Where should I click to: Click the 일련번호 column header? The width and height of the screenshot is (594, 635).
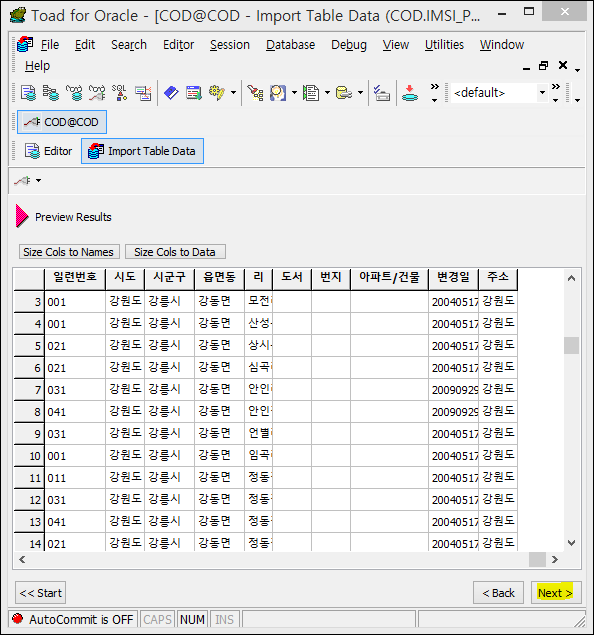pos(75,279)
